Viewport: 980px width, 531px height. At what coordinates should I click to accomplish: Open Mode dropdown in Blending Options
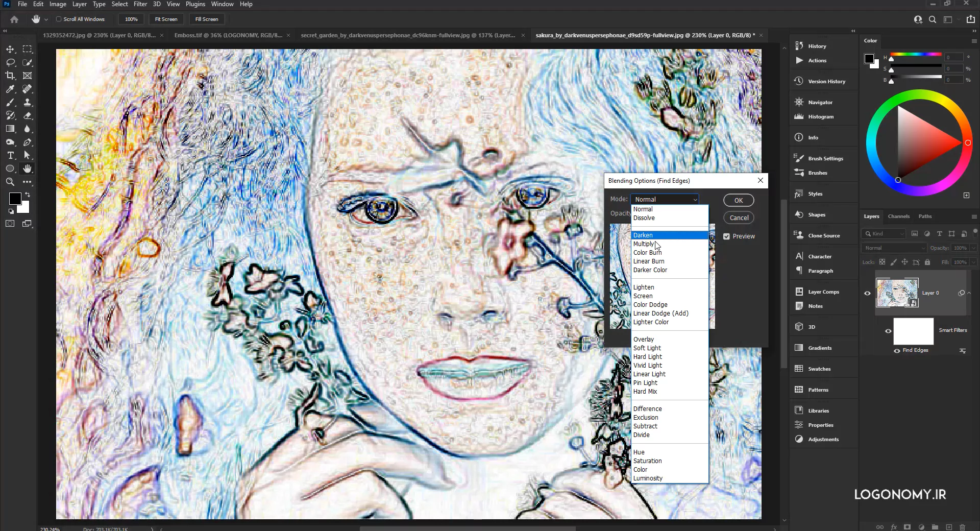[x=665, y=199]
